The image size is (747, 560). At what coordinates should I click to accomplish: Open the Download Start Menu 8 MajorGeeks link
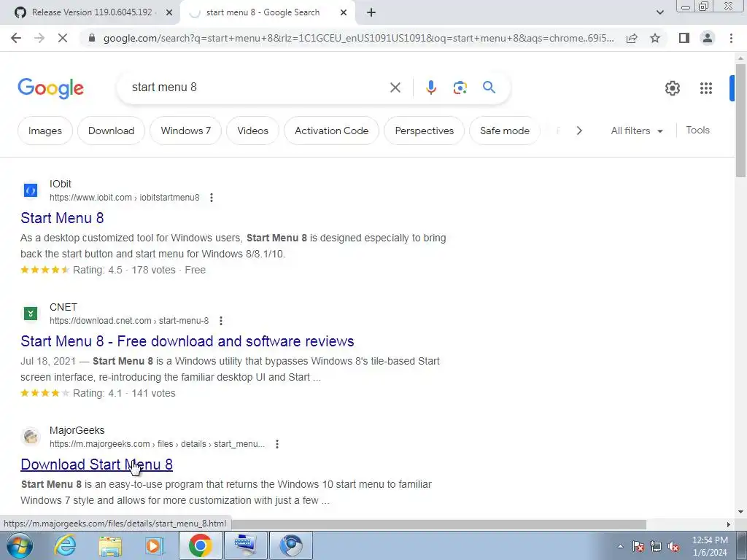[x=97, y=464]
